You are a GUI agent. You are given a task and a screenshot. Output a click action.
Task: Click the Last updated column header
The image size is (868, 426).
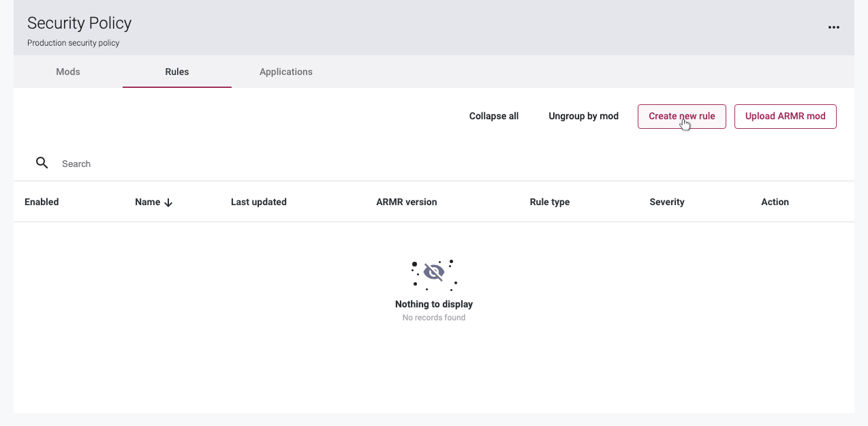tap(259, 202)
